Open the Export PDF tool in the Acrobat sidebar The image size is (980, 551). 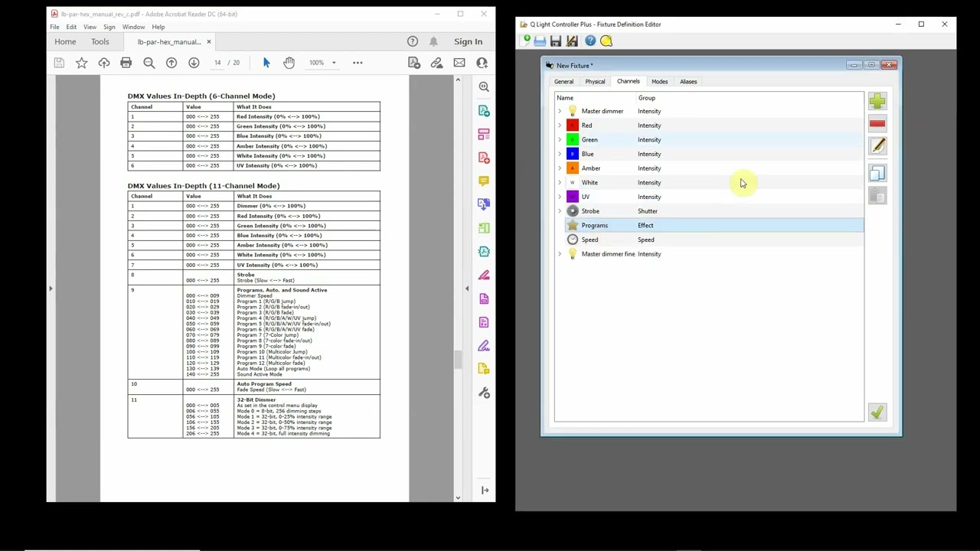point(484,111)
